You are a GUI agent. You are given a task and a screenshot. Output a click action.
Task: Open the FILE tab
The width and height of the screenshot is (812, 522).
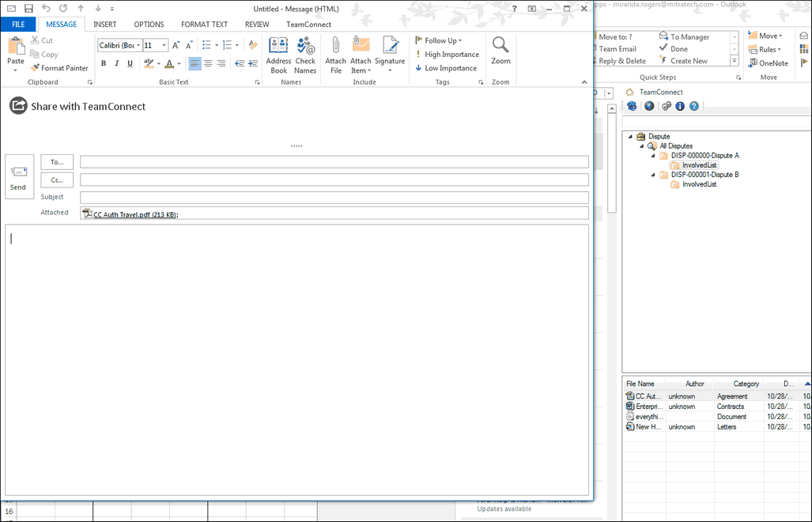pos(18,25)
